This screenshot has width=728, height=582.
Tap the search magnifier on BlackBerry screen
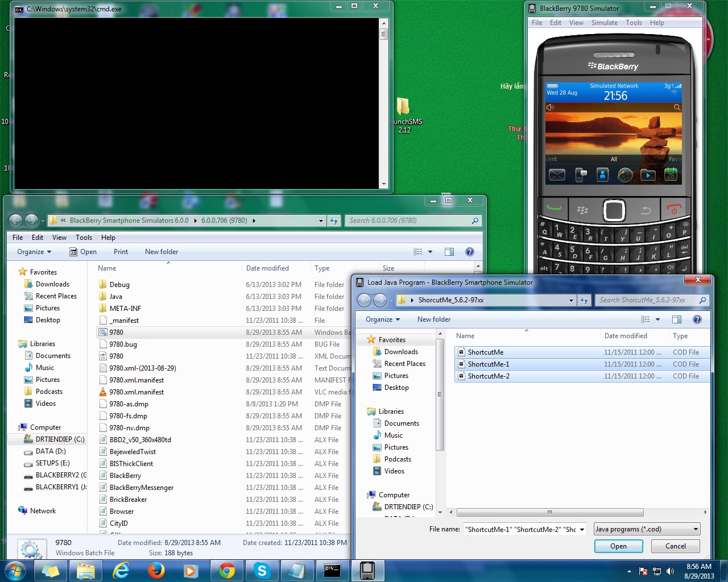coord(677,107)
